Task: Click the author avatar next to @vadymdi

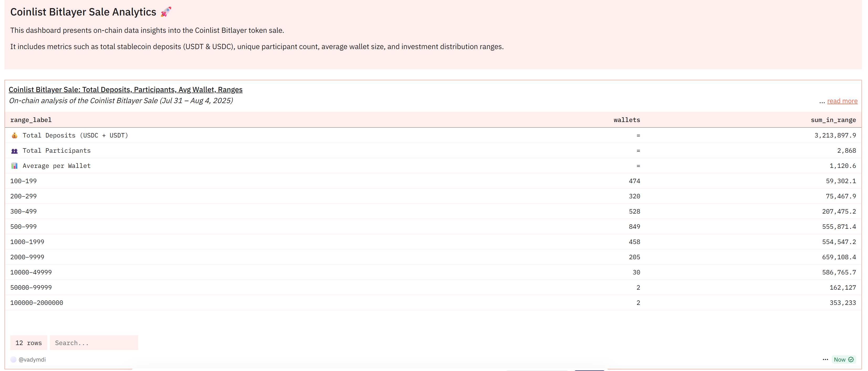Action: (x=13, y=359)
